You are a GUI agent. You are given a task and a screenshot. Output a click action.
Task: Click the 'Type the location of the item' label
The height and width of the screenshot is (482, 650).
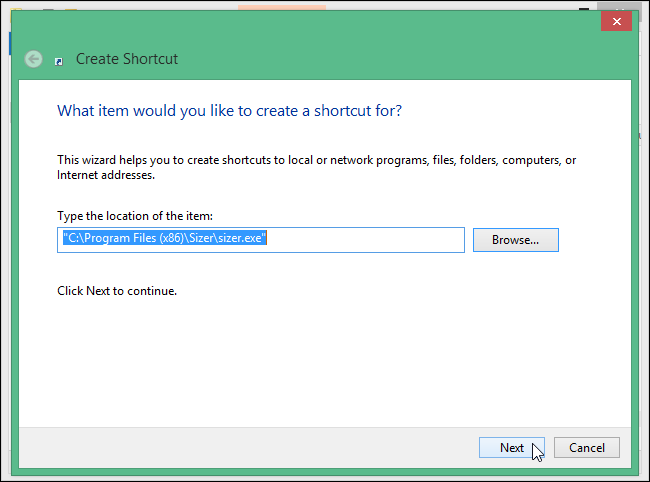(x=135, y=216)
